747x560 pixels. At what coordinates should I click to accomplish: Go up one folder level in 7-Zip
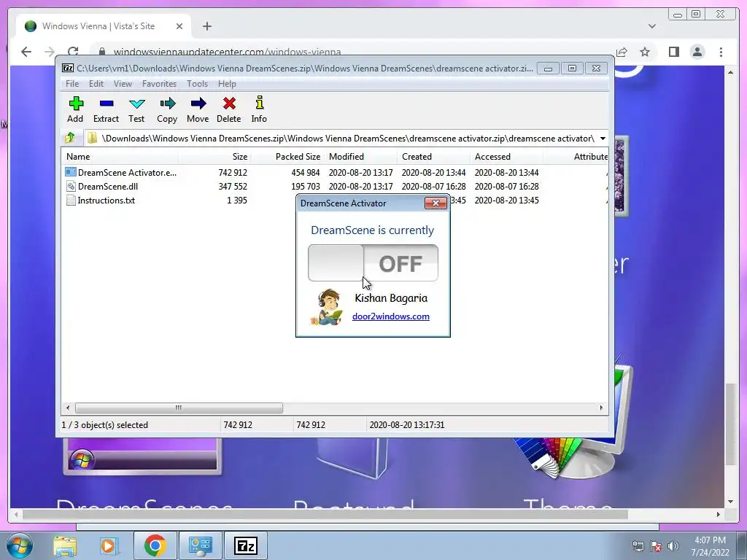[70, 138]
